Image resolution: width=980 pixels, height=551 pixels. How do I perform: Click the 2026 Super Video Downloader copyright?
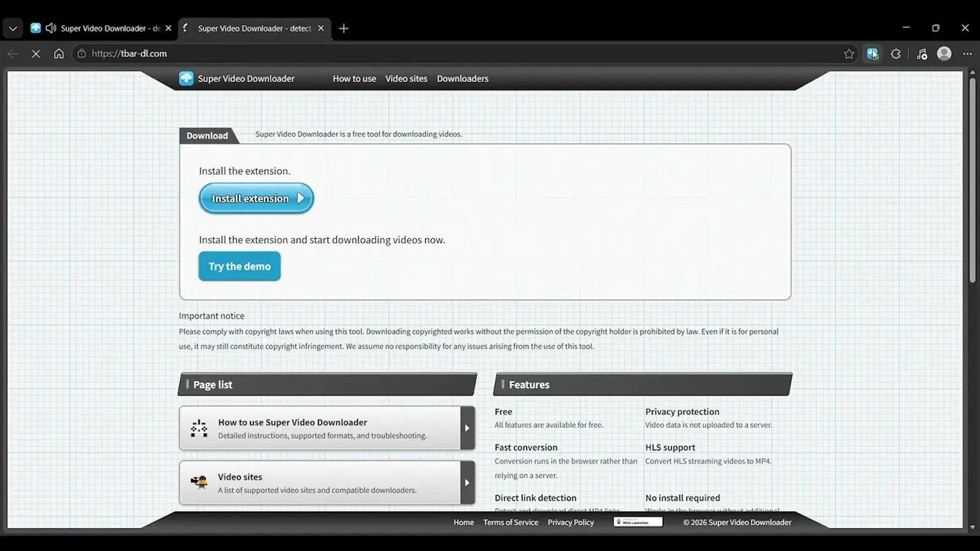pyautogui.click(x=737, y=522)
